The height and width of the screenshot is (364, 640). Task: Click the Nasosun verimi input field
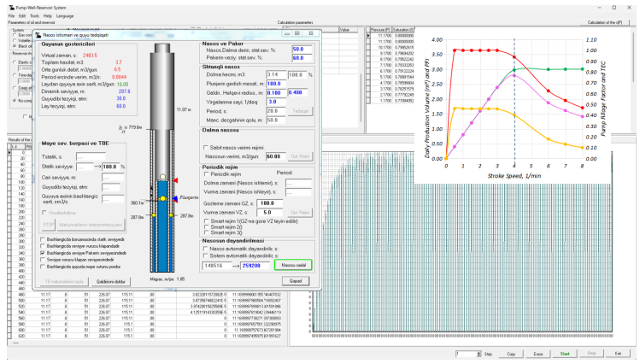(276, 156)
